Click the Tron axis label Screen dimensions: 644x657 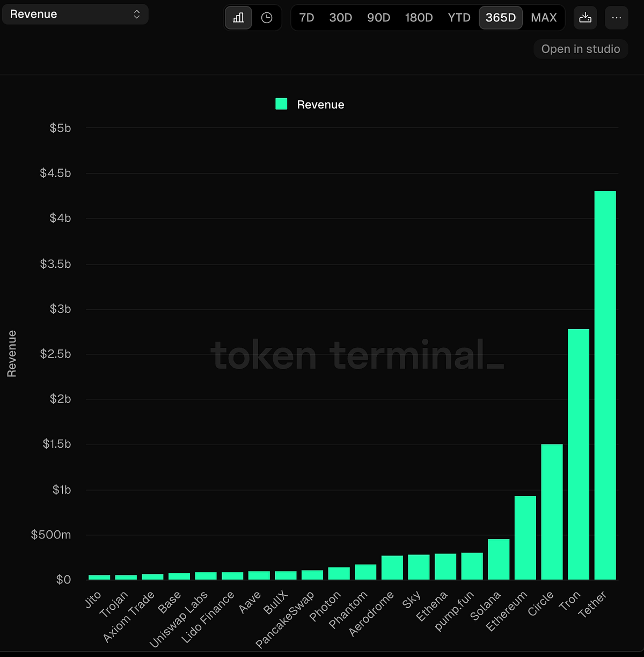click(570, 601)
